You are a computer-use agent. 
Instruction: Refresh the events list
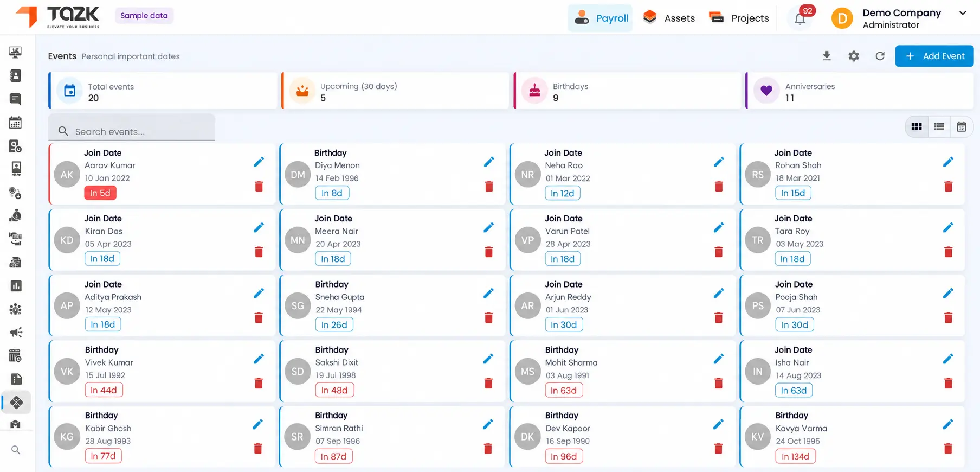[880, 56]
